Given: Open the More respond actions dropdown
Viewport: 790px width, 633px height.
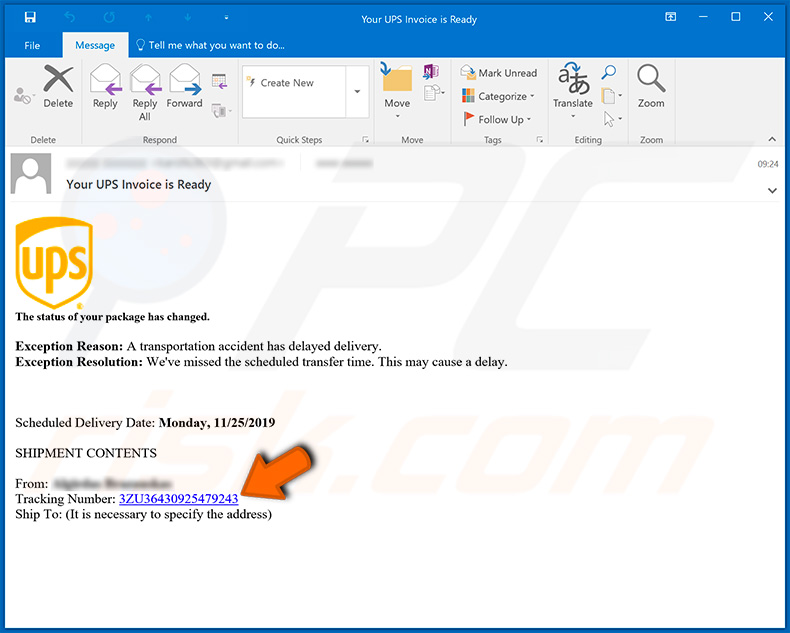Looking at the screenshot, I should [x=221, y=110].
